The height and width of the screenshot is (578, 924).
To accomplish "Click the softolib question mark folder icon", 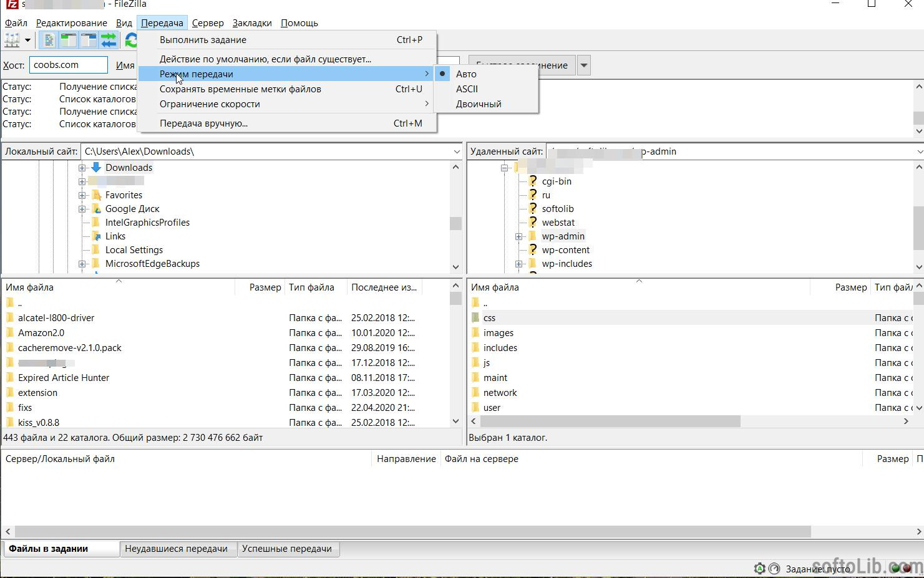I will [533, 208].
